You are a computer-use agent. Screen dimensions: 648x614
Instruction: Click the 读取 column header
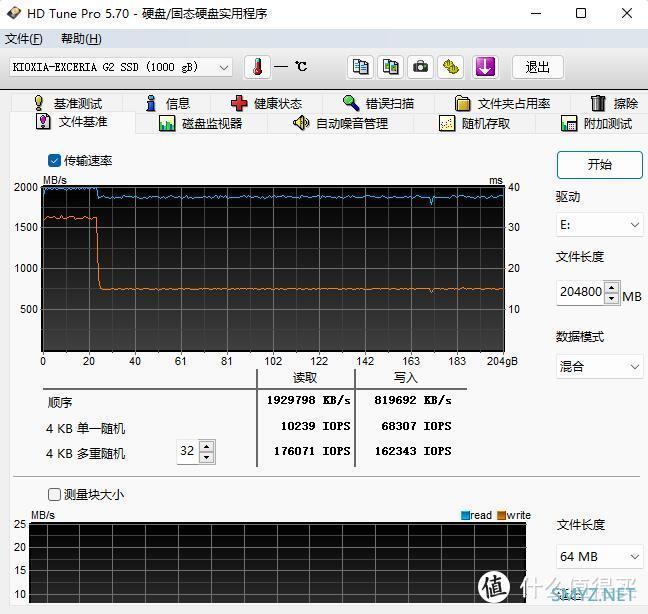click(305, 378)
